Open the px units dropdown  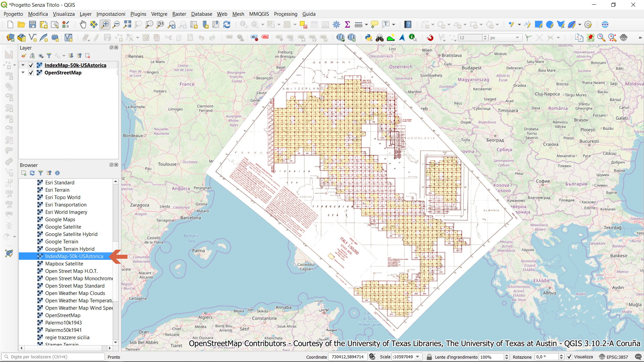pos(505,38)
